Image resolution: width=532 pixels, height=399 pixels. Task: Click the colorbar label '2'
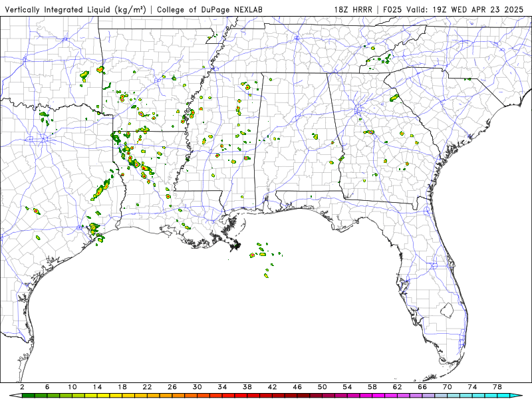click(22, 387)
